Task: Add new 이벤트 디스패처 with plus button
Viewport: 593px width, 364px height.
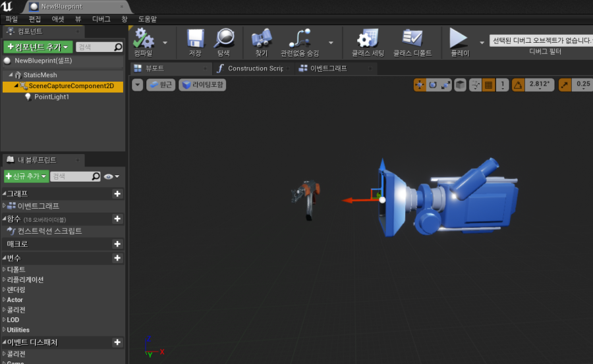Action: pyautogui.click(x=117, y=342)
